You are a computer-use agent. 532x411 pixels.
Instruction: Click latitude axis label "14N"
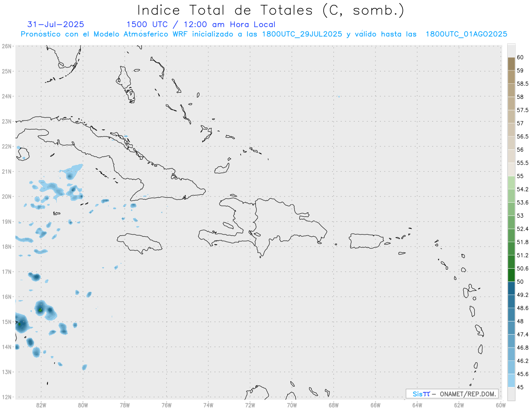7,347
